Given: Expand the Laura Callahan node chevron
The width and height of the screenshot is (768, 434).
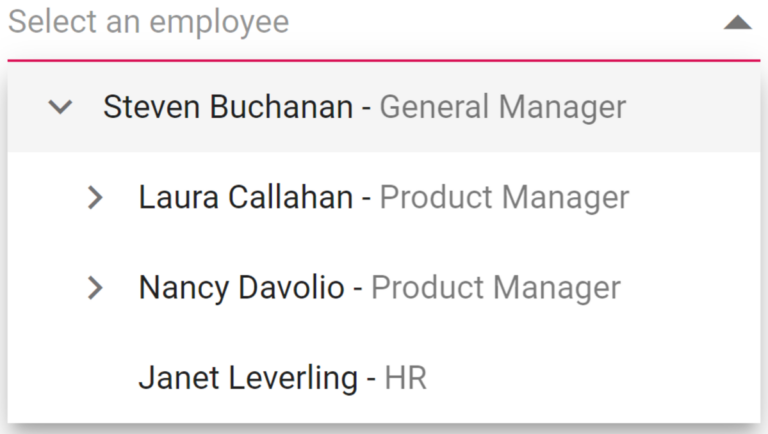Looking at the screenshot, I should [96, 198].
